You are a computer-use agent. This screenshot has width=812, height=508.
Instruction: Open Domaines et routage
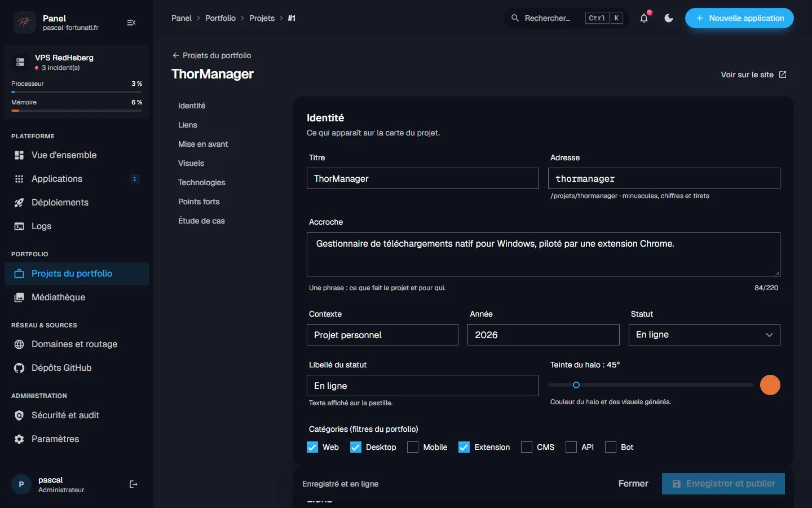(77, 344)
